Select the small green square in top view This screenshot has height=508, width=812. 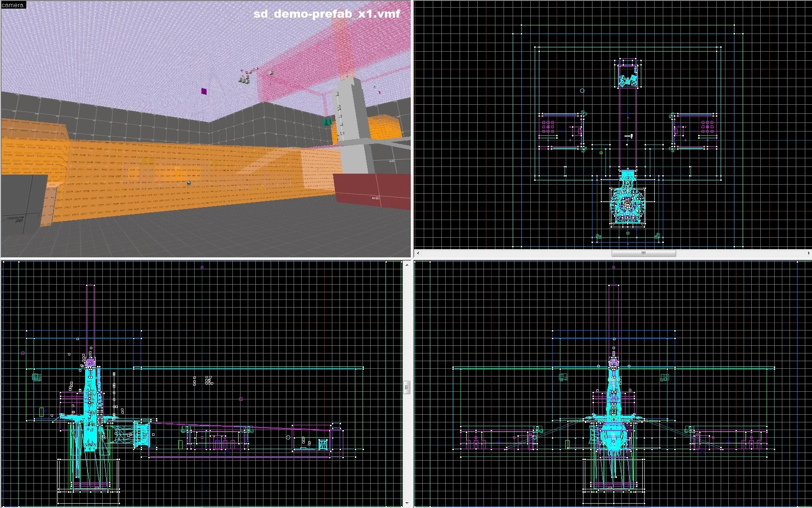(601, 153)
